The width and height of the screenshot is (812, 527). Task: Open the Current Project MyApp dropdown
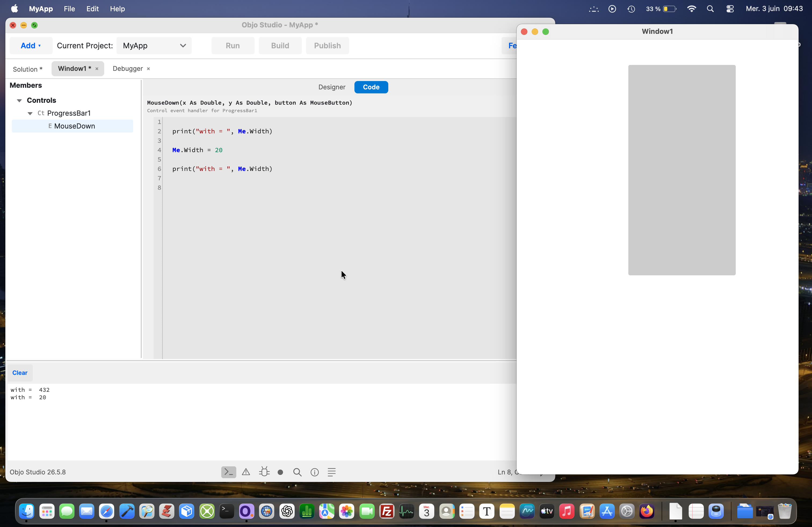tap(154, 46)
